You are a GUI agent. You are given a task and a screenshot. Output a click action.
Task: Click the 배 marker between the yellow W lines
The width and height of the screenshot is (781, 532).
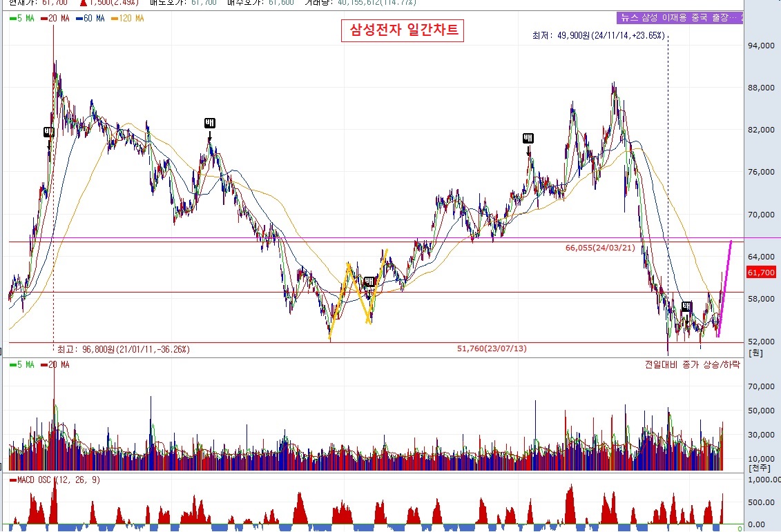click(369, 282)
